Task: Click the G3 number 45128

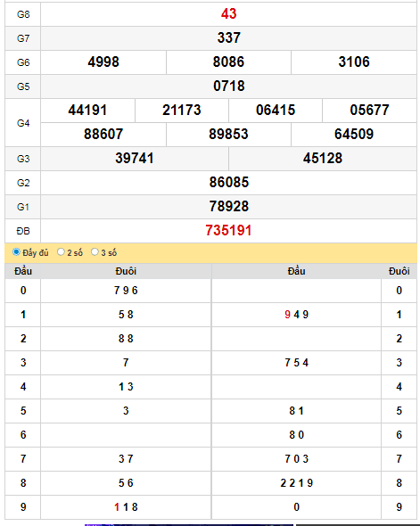Action: [323, 159]
